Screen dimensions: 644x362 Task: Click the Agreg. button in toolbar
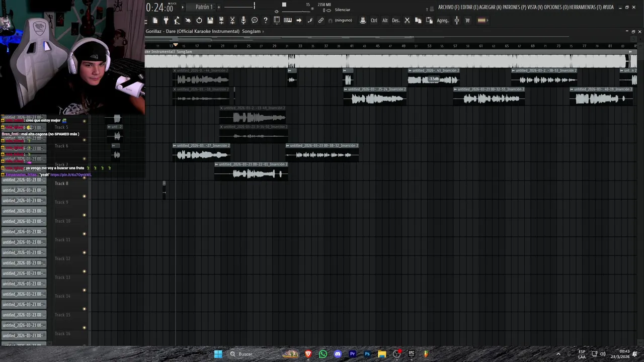point(443,21)
